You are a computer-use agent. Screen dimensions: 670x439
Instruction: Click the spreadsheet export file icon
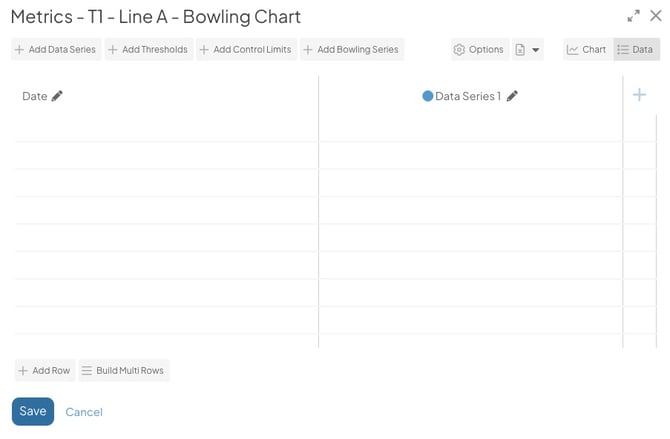tap(520, 50)
